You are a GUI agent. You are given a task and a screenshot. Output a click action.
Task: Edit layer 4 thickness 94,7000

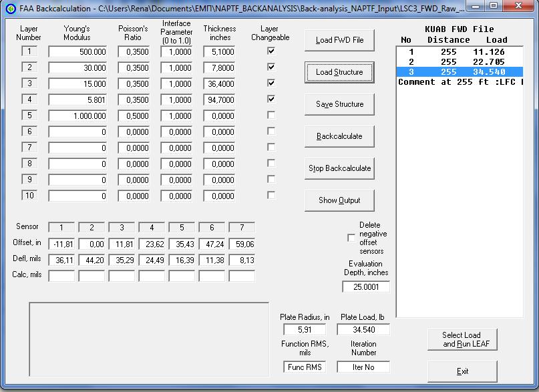tap(219, 100)
